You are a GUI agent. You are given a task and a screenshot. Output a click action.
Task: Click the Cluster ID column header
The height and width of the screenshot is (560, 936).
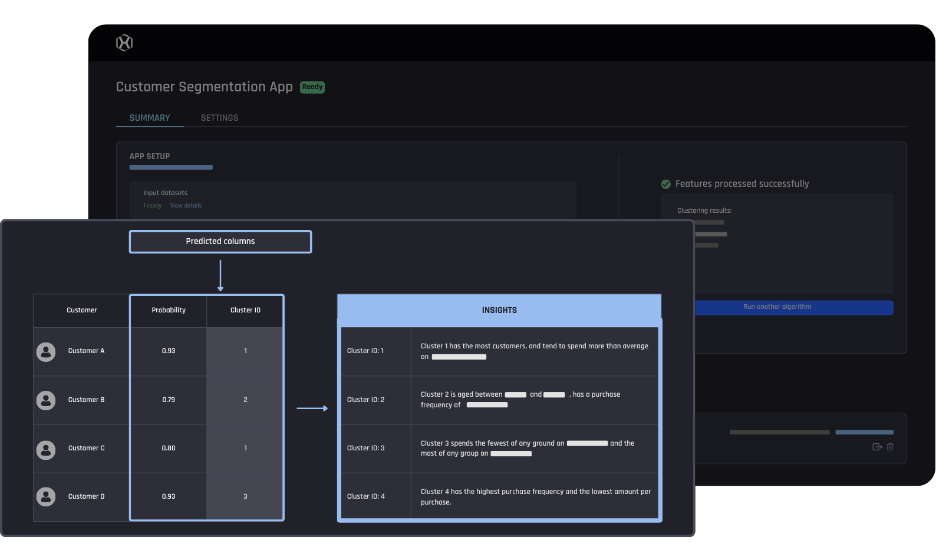(245, 310)
